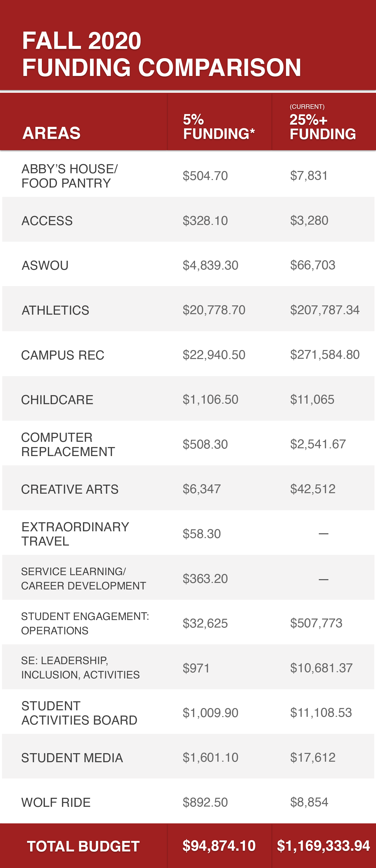
Task: Select the Areas column header
Action: click(52, 133)
